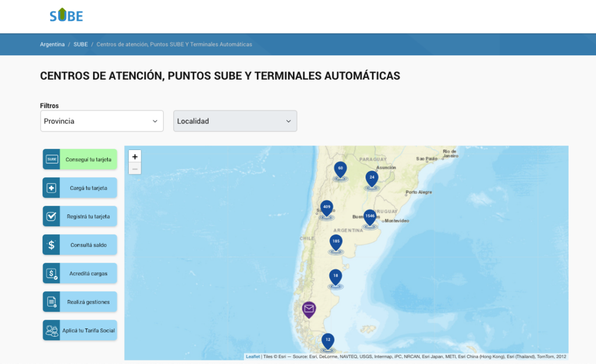Zoom in the map with plus button

(134, 156)
